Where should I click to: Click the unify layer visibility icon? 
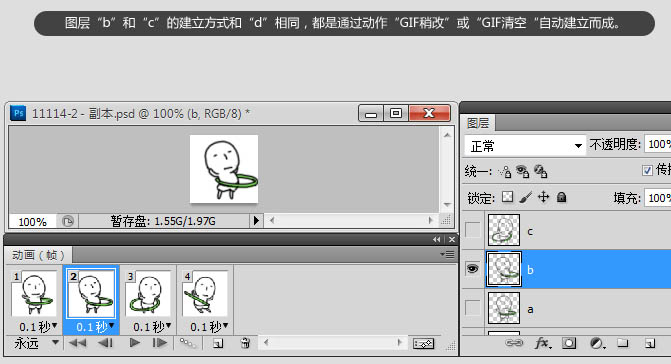click(x=523, y=172)
